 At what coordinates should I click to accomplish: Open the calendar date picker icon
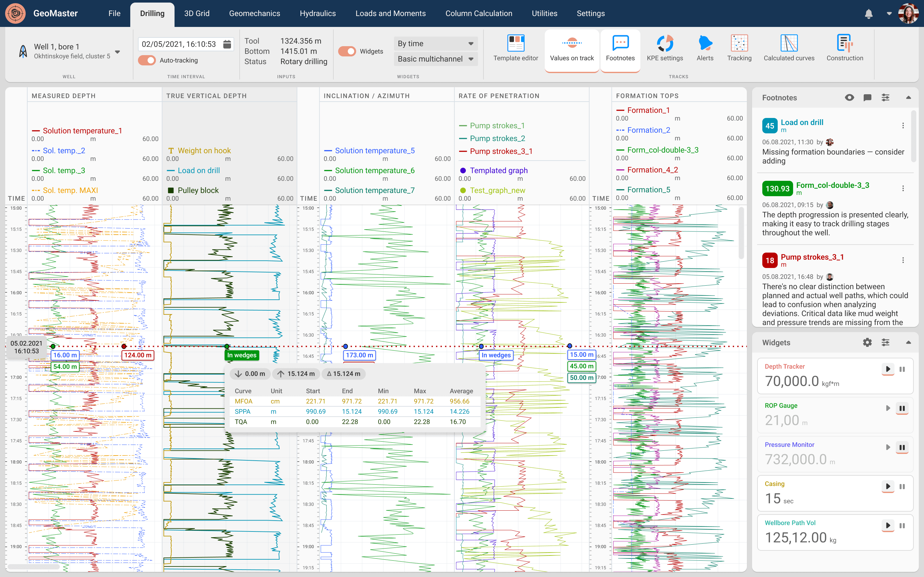click(227, 44)
